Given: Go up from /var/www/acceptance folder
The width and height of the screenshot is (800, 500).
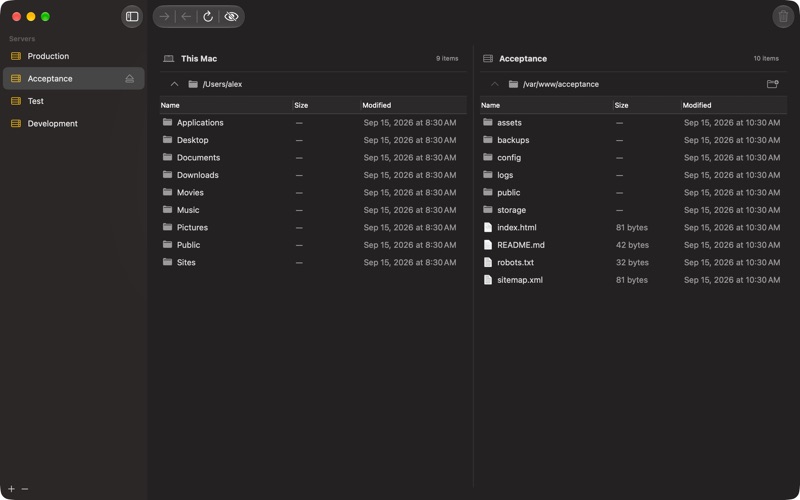Looking at the screenshot, I should click(x=494, y=84).
